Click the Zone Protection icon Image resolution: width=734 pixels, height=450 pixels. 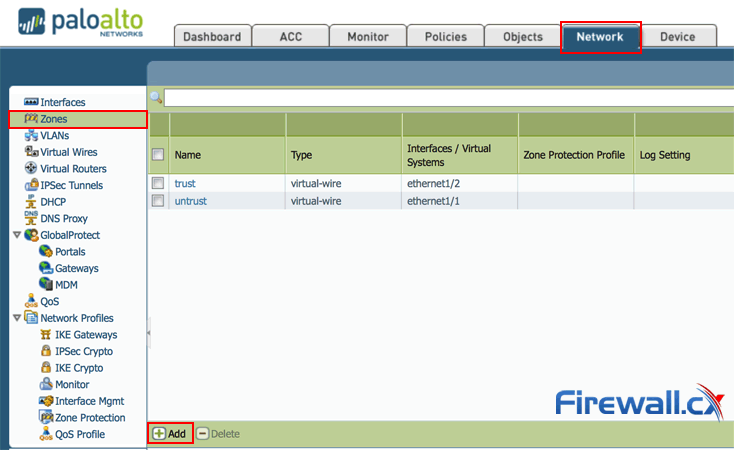[x=46, y=417]
